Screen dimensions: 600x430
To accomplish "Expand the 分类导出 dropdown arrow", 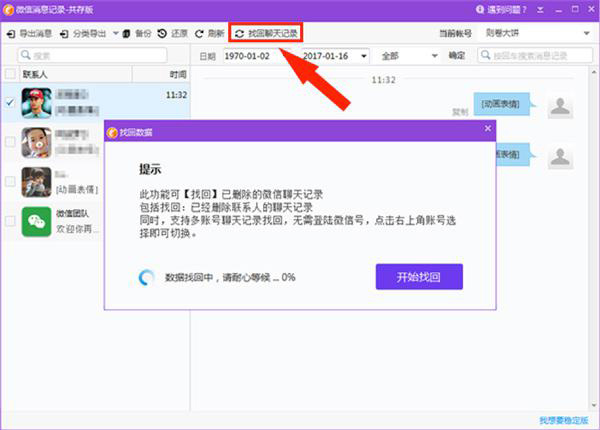I will coord(115,34).
